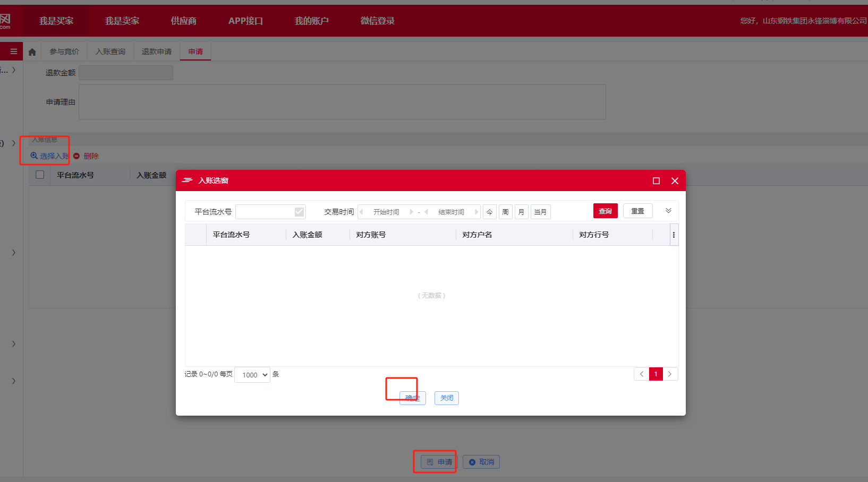Click background table 入账金额 column header
This screenshot has height=482, width=868.
point(151,175)
